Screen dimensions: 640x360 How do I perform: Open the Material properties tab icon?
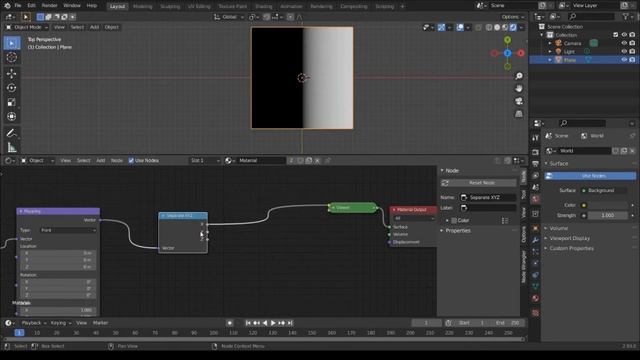(536, 298)
